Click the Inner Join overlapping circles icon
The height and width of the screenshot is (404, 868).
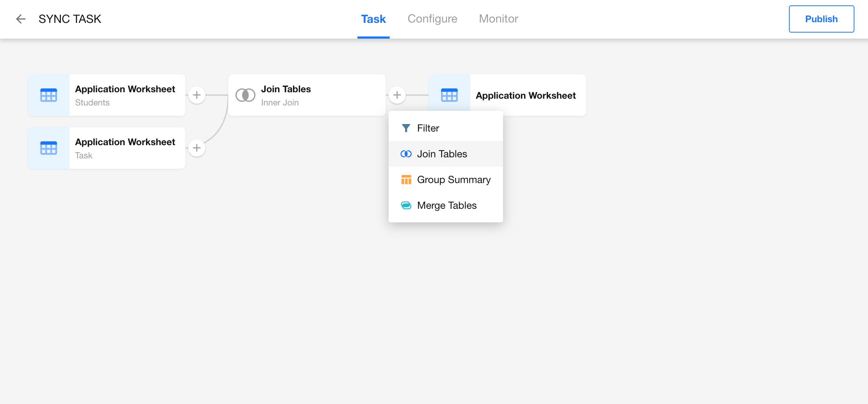245,95
